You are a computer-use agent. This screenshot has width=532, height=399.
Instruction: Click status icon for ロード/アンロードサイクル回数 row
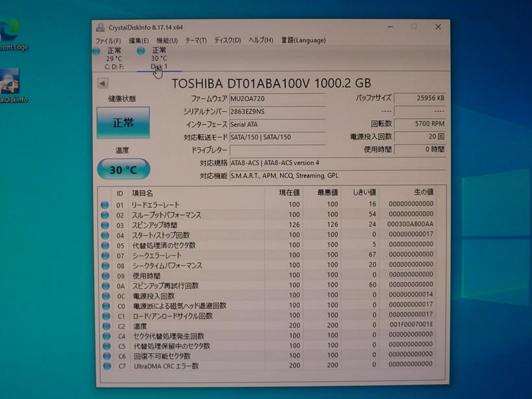click(x=107, y=316)
